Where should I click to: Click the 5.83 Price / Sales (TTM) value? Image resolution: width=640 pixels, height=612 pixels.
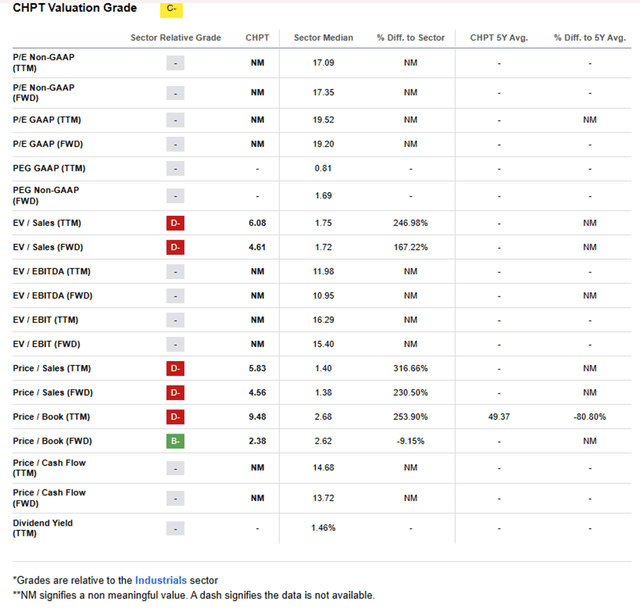pos(257,368)
